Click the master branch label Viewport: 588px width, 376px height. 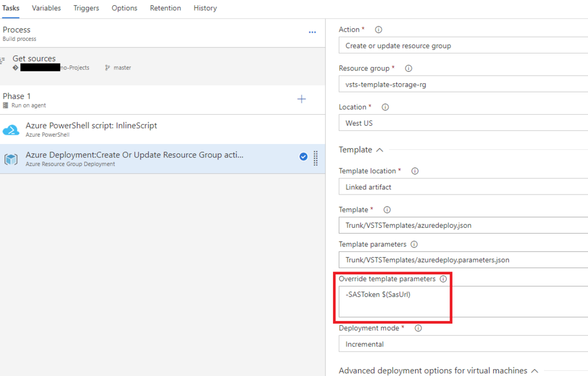tap(122, 68)
